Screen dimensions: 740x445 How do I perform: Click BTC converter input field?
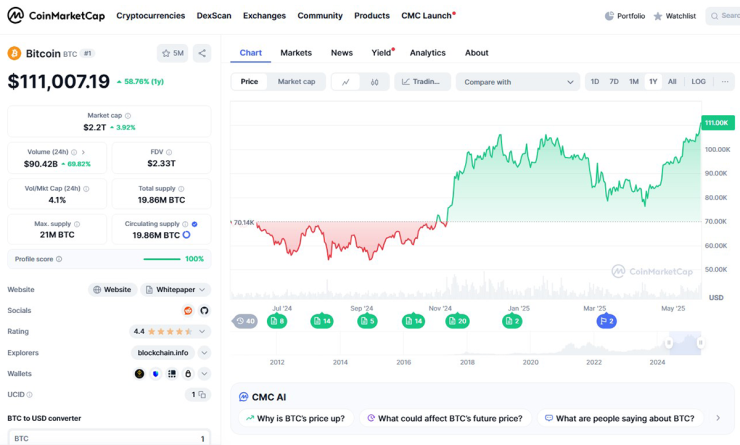pos(109,438)
